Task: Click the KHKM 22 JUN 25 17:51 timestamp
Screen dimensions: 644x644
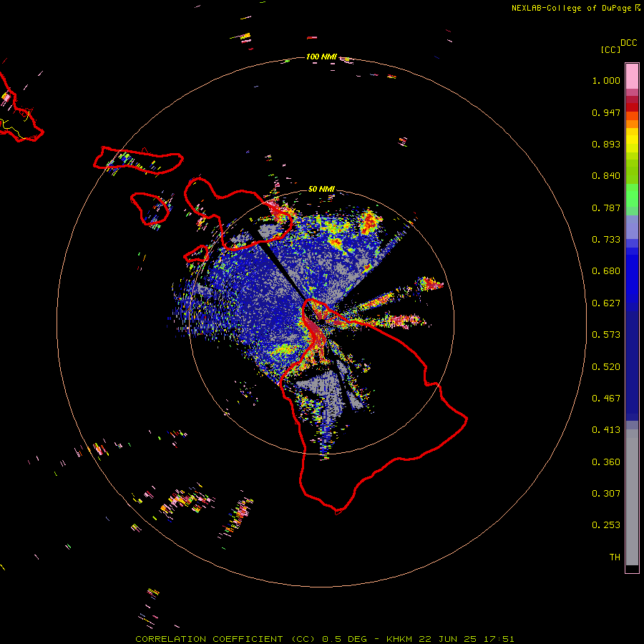Action: 450,639
